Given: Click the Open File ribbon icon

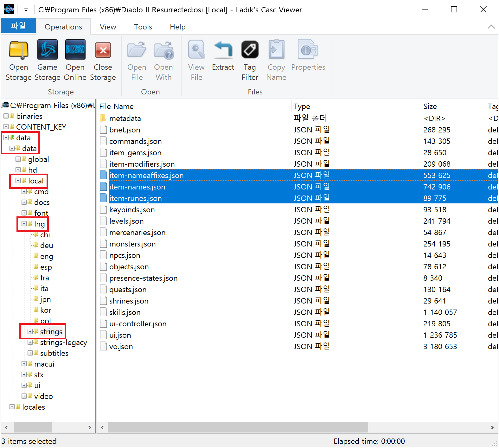Looking at the screenshot, I should [x=137, y=50].
